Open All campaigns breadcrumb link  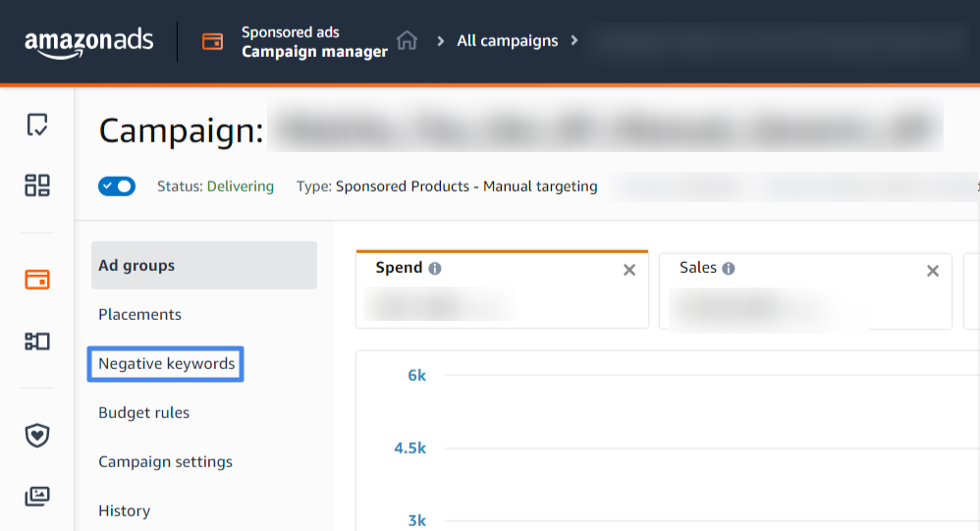pyautogui.click(x=507, y=40)
